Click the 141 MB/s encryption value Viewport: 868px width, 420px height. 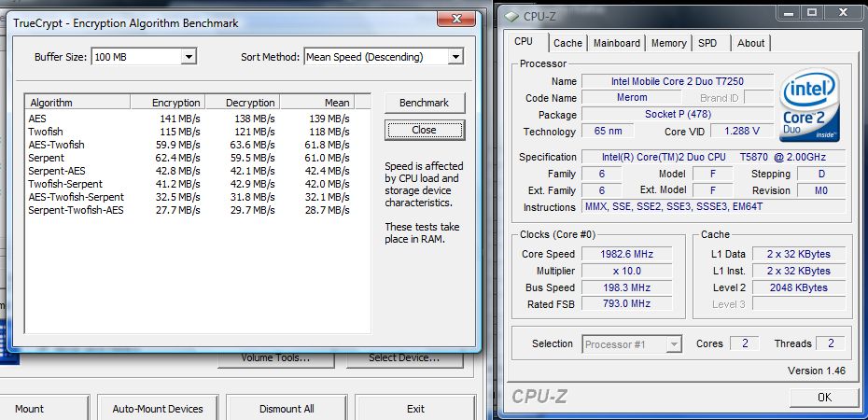coord(179,119)
